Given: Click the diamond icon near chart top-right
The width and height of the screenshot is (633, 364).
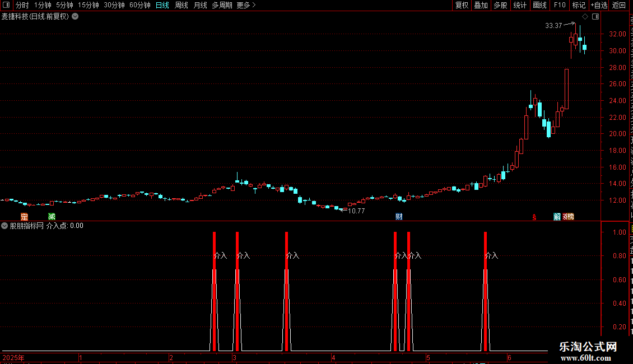Looking at the screenshot, I should coord(585,17).
